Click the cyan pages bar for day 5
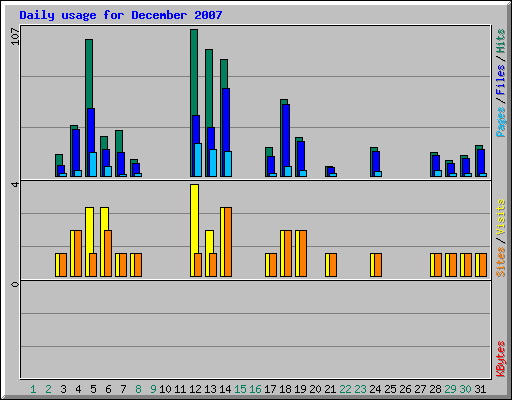The width and height of the screenshot is (512, 400). tap(93, 164)
